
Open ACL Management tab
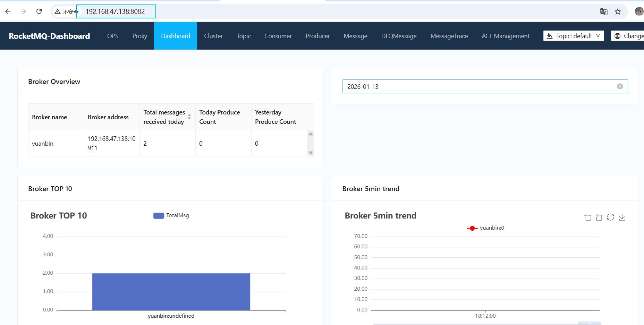(506, 36)
